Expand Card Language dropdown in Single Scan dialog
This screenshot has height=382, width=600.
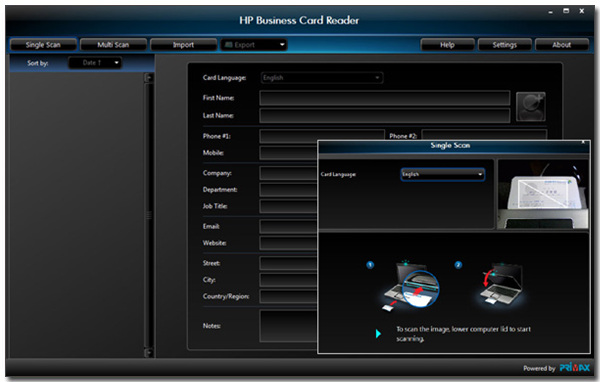tap(443, 174)
